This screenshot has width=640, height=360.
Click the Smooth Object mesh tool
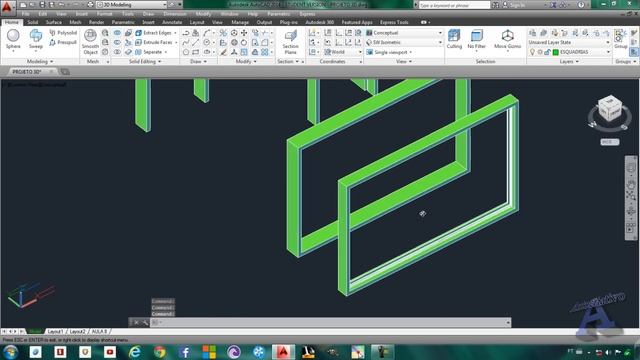point(90,42)
